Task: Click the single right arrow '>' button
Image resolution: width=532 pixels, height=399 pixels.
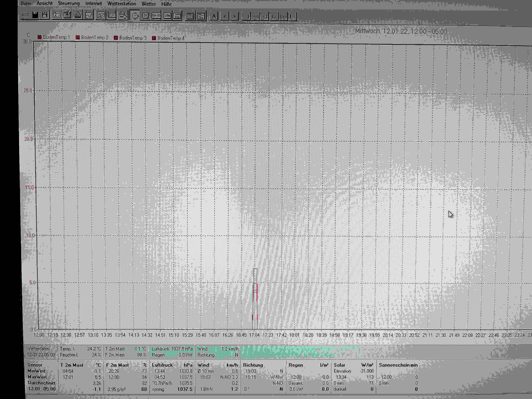Action: coord(234,16)
